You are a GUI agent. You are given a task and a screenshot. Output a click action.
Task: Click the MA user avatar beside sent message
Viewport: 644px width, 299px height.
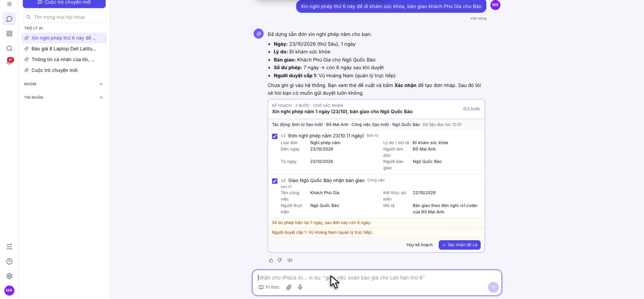pyautogui.click(x=495, y=5)
